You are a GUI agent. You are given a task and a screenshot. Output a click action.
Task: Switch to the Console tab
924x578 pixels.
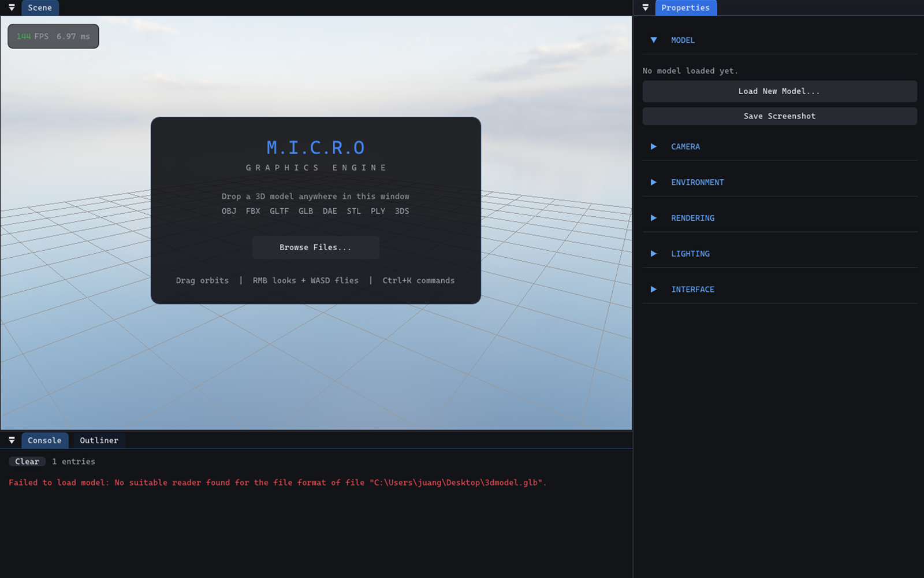click(x=44, y=440)
